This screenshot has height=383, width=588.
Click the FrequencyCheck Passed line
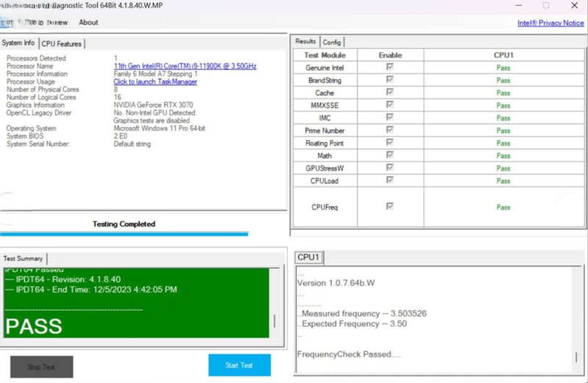pos(348,354)
